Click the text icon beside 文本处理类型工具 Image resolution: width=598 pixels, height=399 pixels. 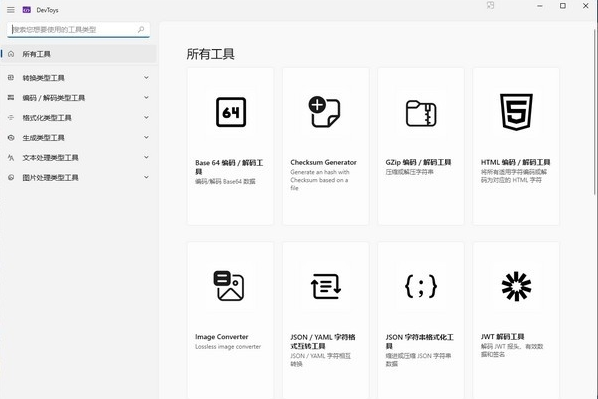tap(11, 157)
